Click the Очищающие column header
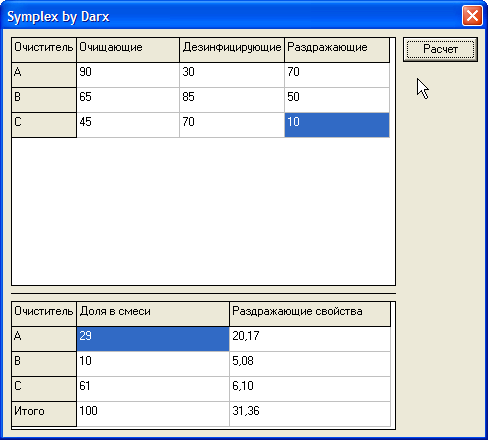 [128, 50]
